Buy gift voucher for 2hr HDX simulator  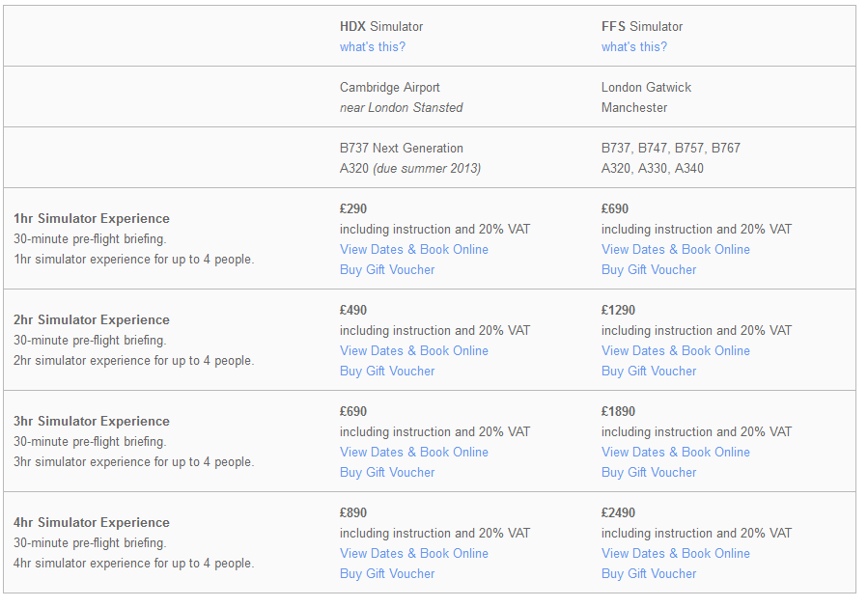click(387, 371)
